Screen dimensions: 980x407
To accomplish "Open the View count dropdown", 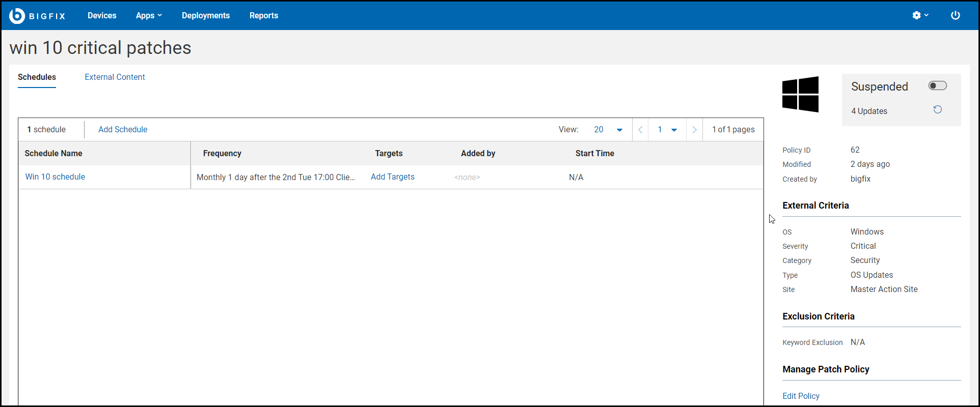I will tap(608, 130).
